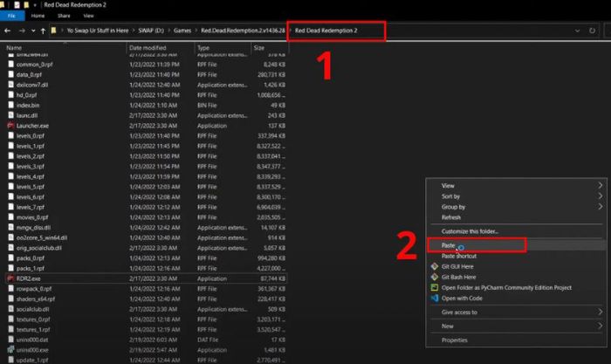Click the Back navigation arrow
Viewport: 611px width, 364px height.
click(x=7, y=31)
